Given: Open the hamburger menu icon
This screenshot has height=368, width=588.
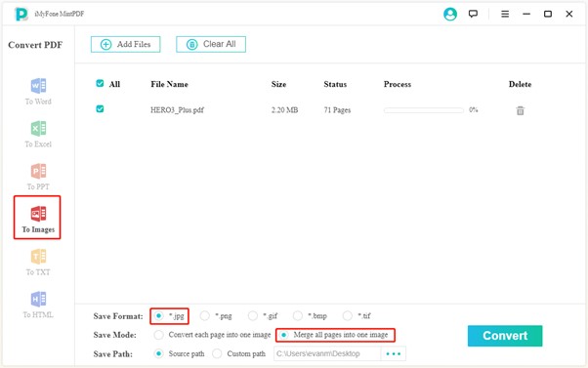Looking at the screenshot, I should pyautogui.click(x=505, y=15).
